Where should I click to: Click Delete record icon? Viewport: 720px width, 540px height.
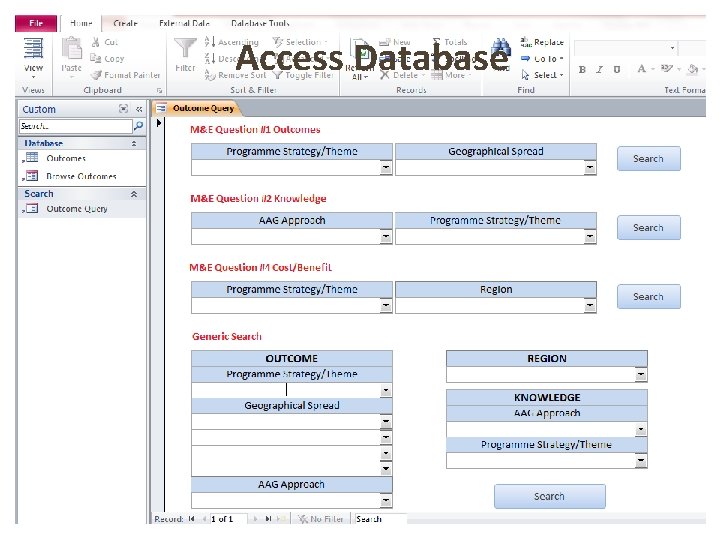click(385, 75)
